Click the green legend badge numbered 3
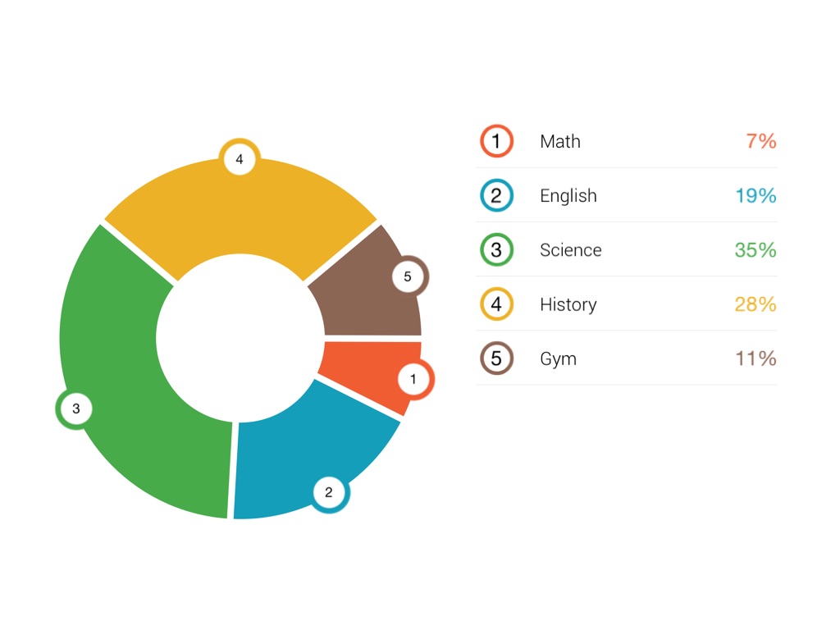Viewport: 840px width, 630px height. click(x=496, y=249)
